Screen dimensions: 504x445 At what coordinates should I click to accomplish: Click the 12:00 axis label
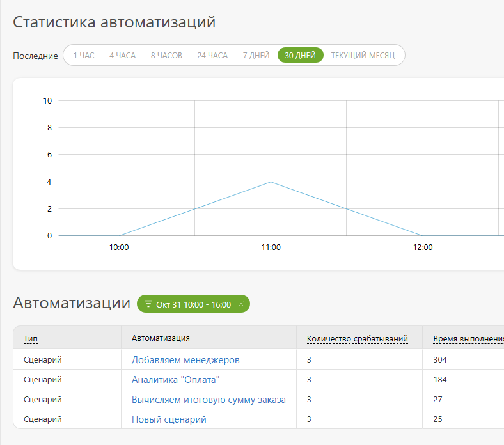[423, 247]
